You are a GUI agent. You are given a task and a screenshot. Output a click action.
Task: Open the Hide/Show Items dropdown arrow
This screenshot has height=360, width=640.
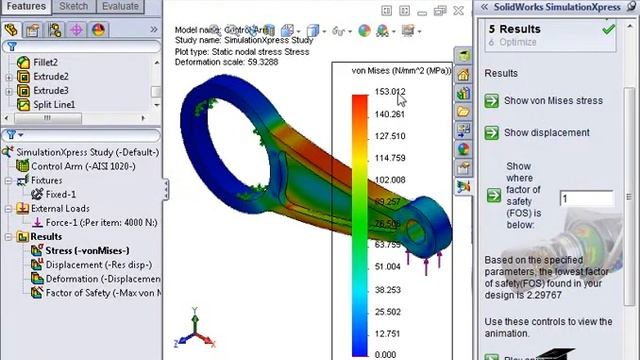(x=350, y=31)
